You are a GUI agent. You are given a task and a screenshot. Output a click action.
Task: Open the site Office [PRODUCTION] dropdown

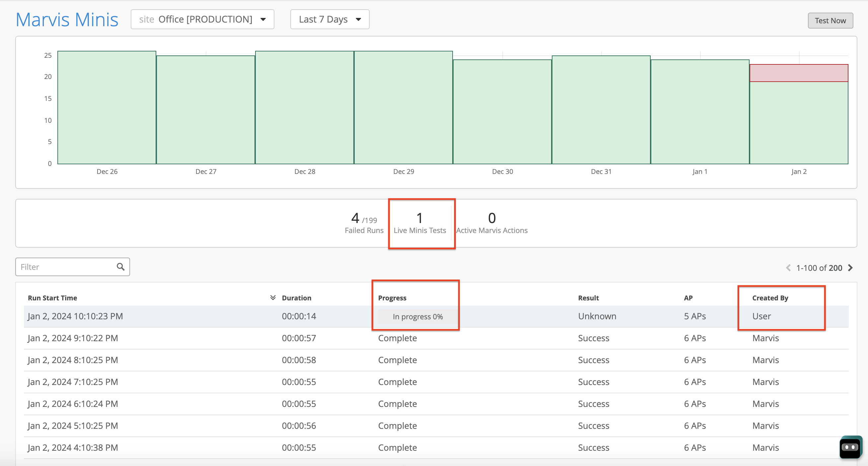point(202,19)
